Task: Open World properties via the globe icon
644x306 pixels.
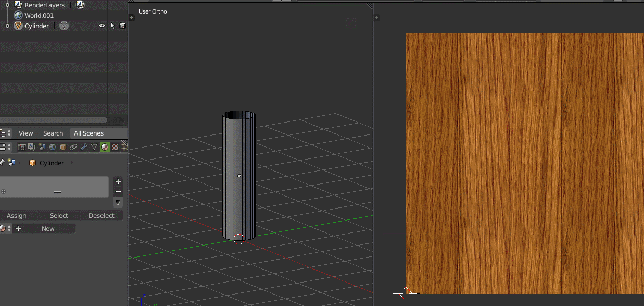Action: [53, 147]
